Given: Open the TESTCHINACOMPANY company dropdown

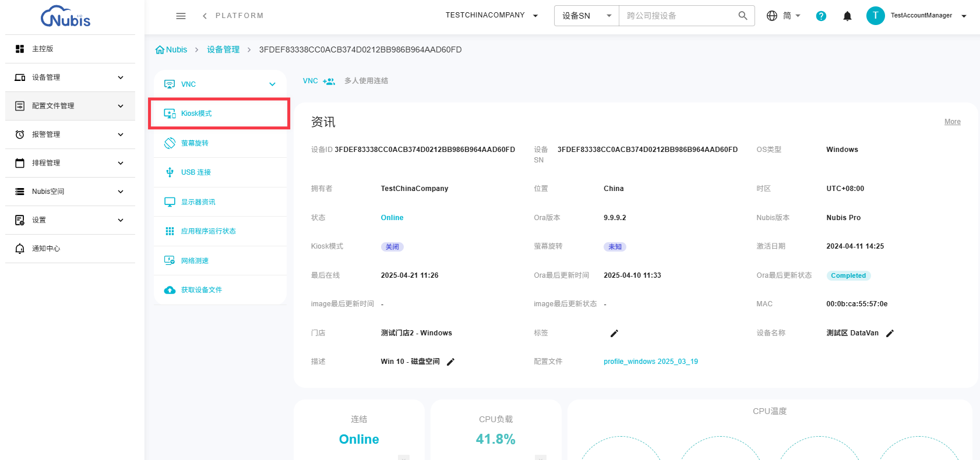Looking at the screenshot, I should [x=492, y=16].
